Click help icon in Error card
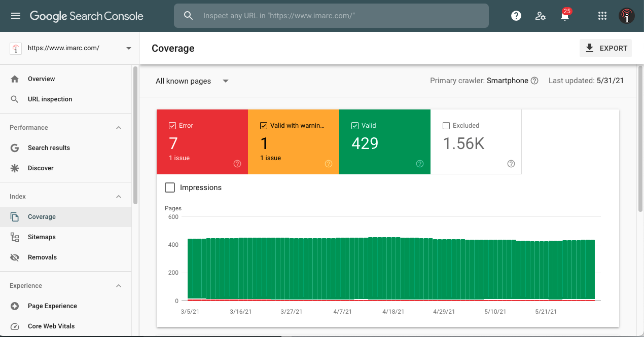The image size is (644, 337). tap(237, 164)
